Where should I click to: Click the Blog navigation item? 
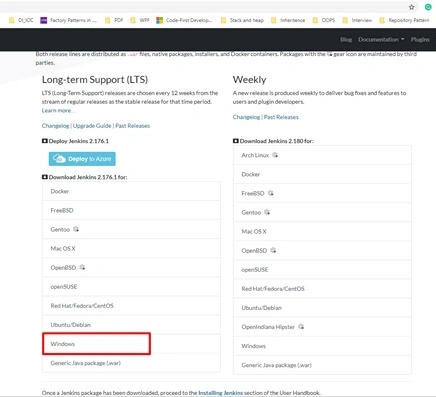(x=346, y=39)
